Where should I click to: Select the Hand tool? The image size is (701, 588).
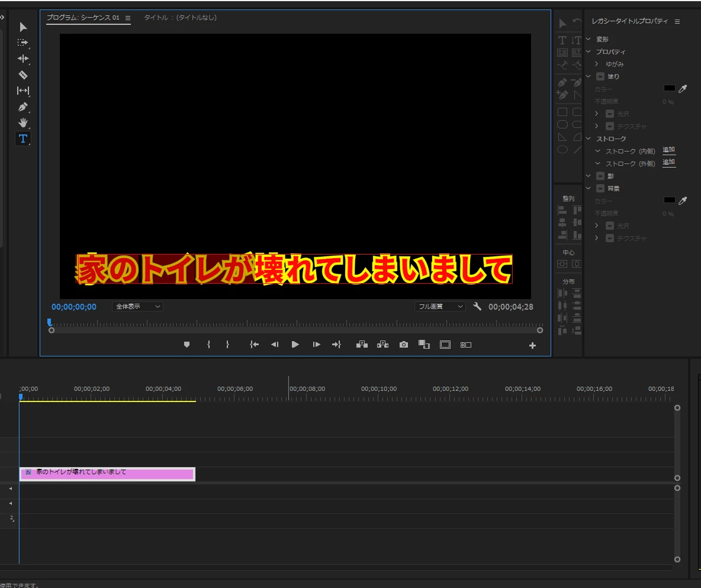tap(23, 123)
